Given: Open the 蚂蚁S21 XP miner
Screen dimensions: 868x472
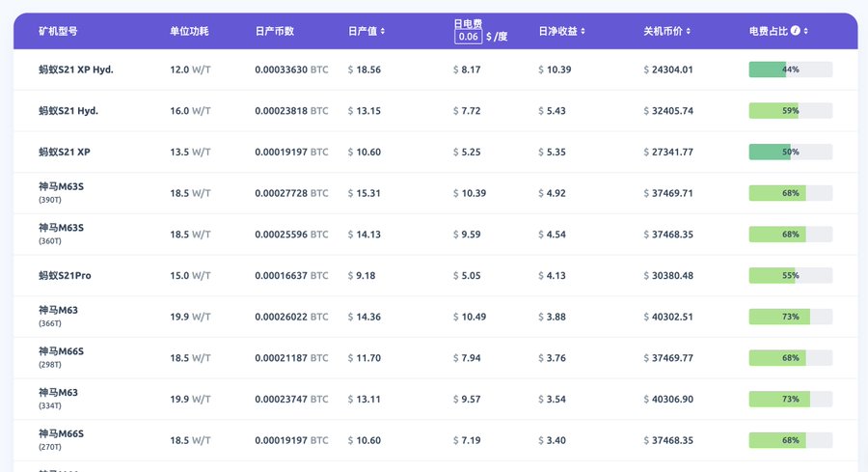Looking at the screenshot, I should pyautogui.click(x=65, y=152).
